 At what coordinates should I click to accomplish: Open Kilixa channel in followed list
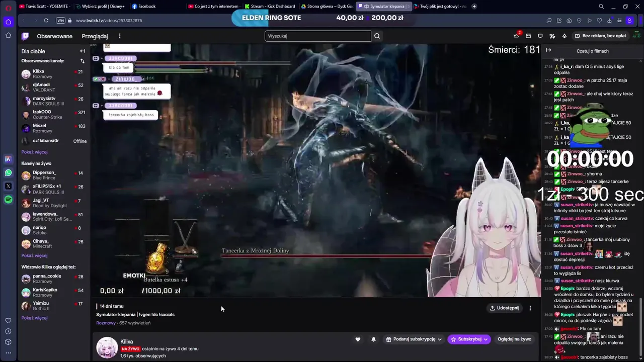tap(54, 74)
